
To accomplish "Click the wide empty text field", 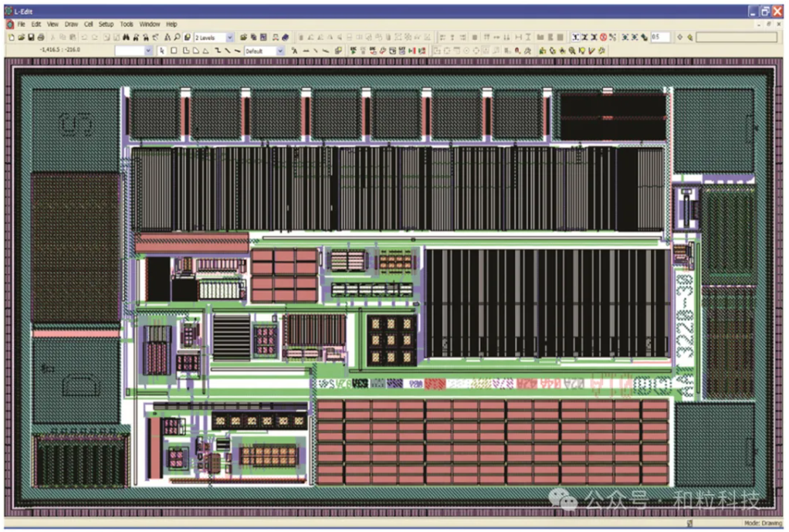I will pos(736,37).
